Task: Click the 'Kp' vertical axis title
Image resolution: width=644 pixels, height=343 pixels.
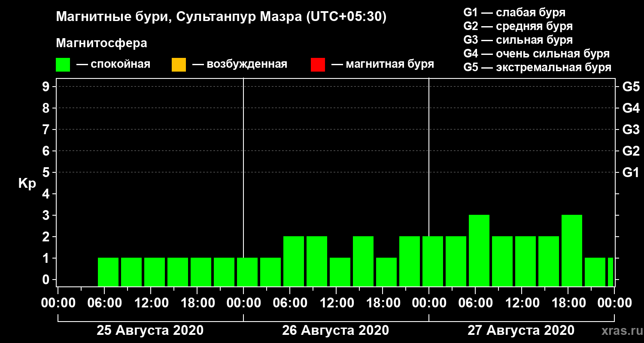Action: click(27, 184)
